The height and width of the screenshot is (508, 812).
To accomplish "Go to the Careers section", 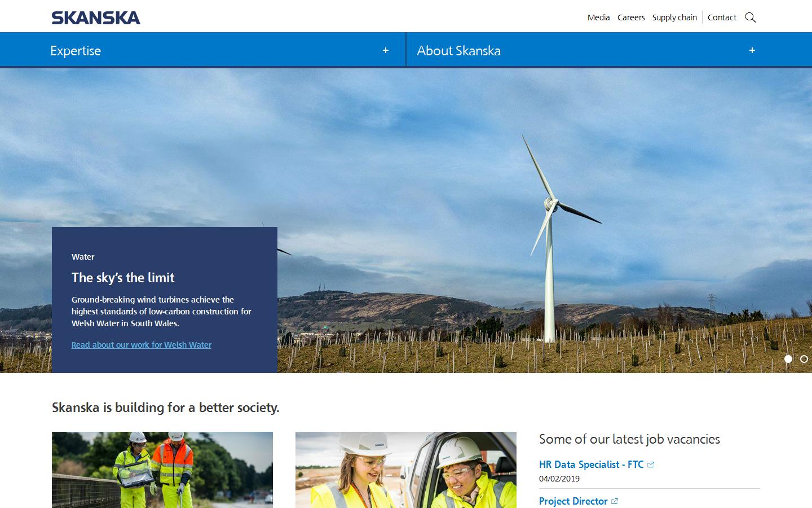I will pyautogui.click(x=631, y=17).
